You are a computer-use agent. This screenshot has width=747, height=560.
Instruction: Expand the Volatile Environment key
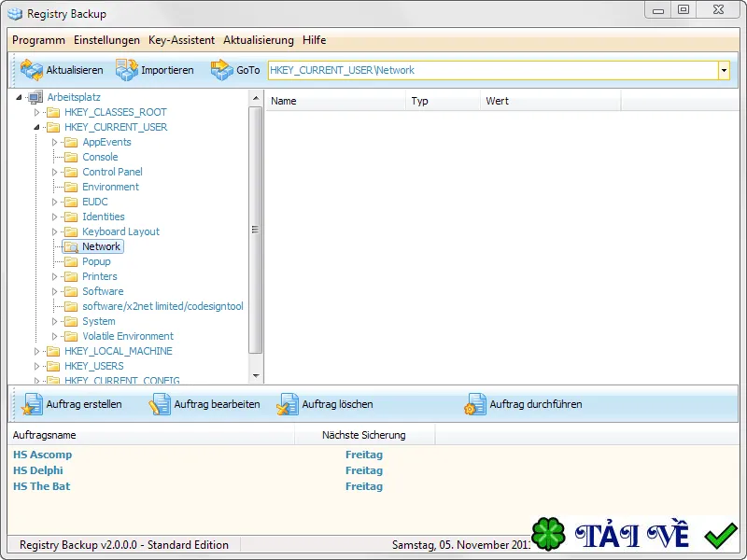[x=54, y=336]
